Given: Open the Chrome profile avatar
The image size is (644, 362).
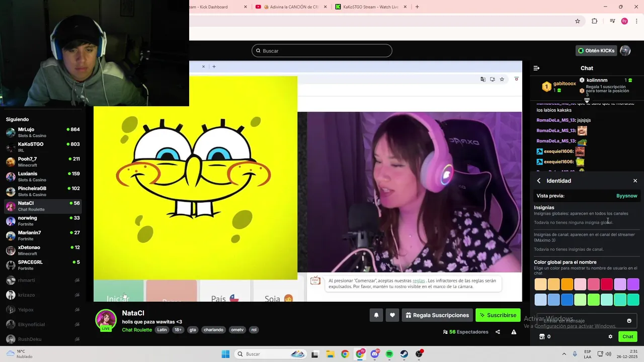Looking at the screenshot, I should pyautogui.click(x=624, y=21).
